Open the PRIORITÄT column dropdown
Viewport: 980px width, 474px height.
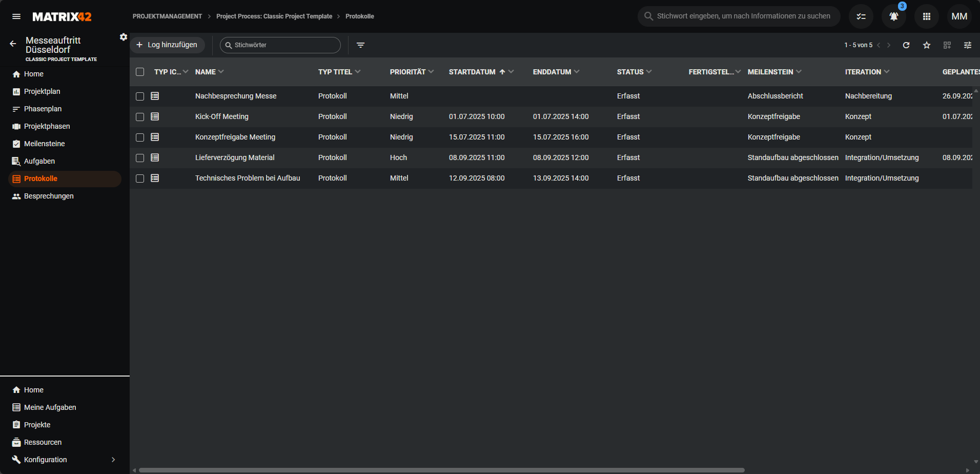(431, 72)
